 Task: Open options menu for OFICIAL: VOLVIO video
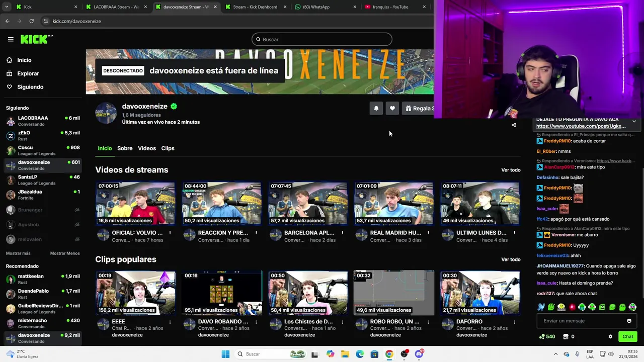pyautogui.click(x=170, y=233)
